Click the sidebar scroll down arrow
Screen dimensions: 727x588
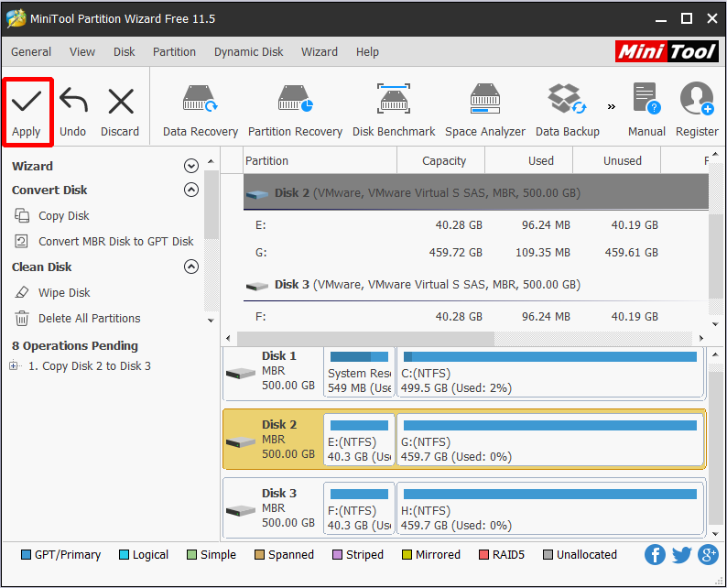tap(211, 321)
